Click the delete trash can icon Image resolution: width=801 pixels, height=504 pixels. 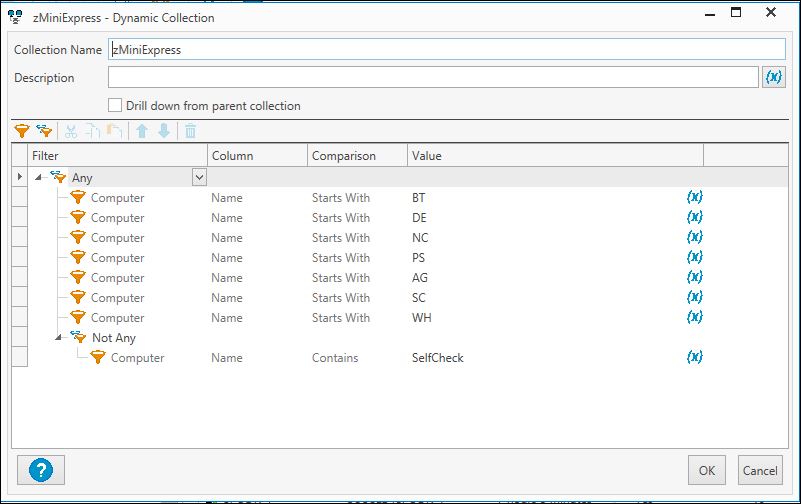(190, 131)
